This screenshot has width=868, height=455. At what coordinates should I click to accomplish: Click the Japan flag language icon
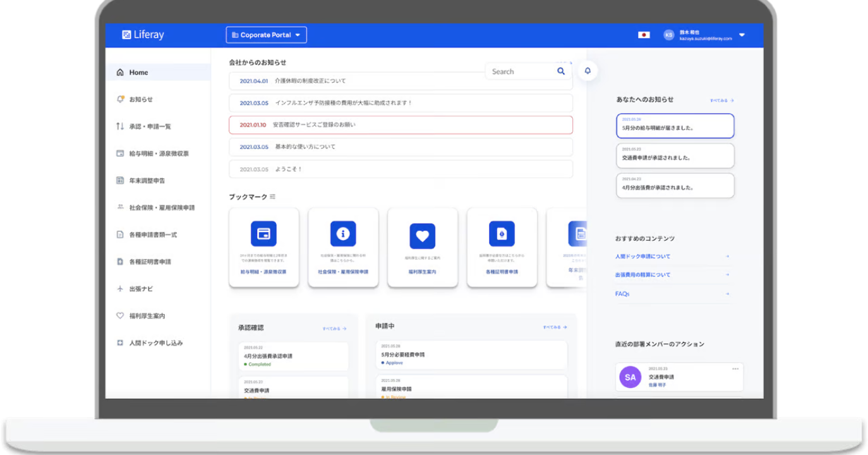(x=644, y=35)
